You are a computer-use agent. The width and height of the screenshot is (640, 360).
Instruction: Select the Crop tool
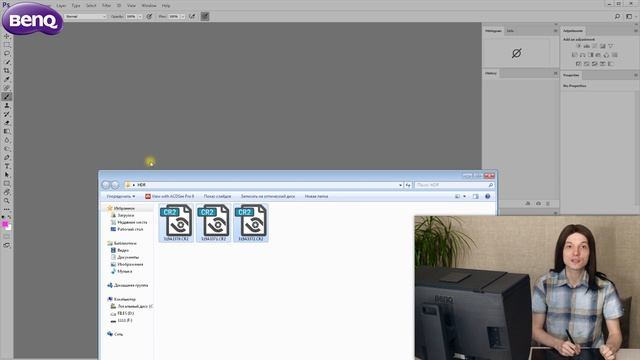tap(7, 71)
